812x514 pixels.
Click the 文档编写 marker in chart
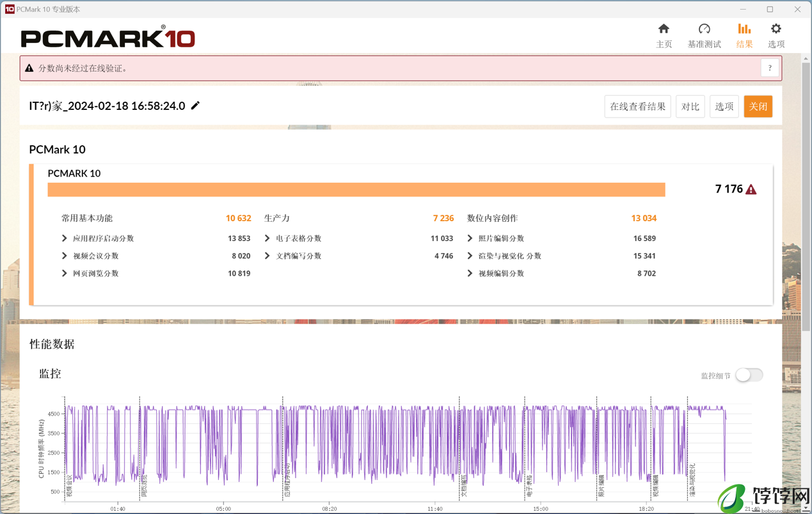[x=464, y=486]
